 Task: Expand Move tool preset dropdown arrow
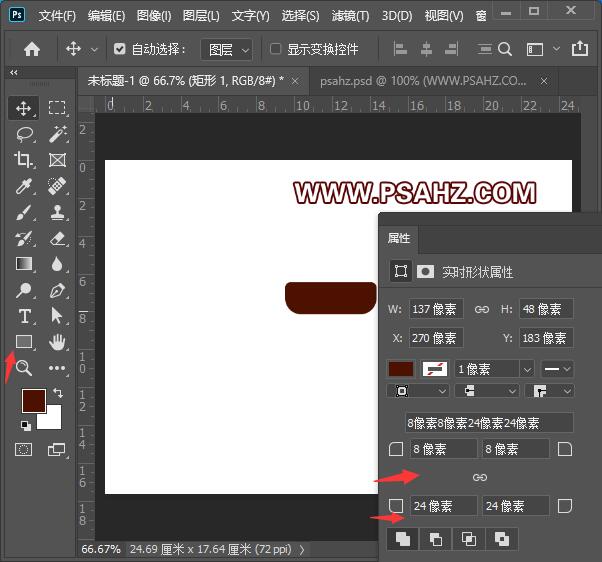point(94,50)
